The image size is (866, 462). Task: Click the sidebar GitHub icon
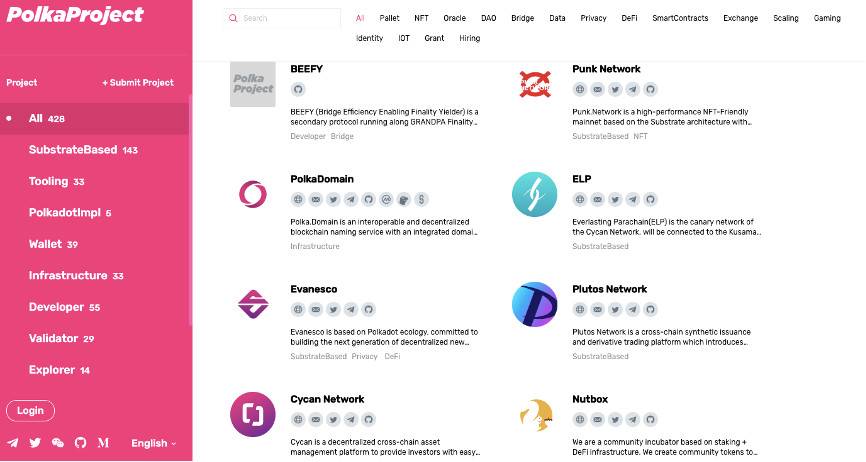81,442
